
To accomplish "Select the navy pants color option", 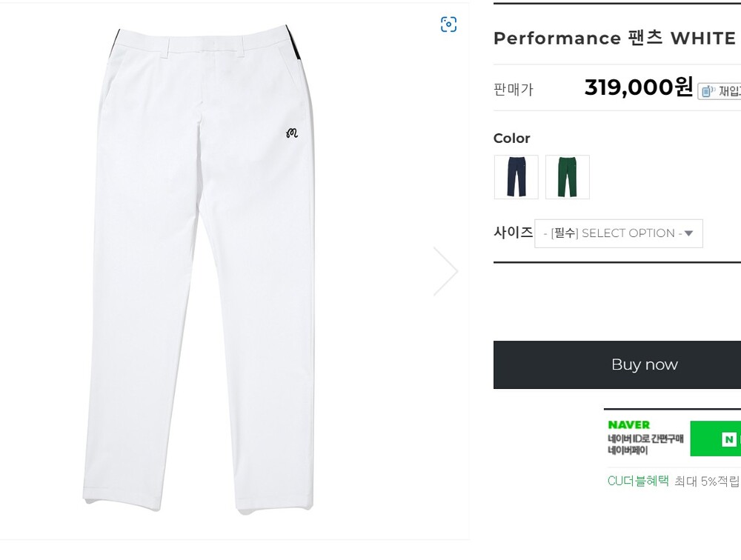I will coord(516,177).
